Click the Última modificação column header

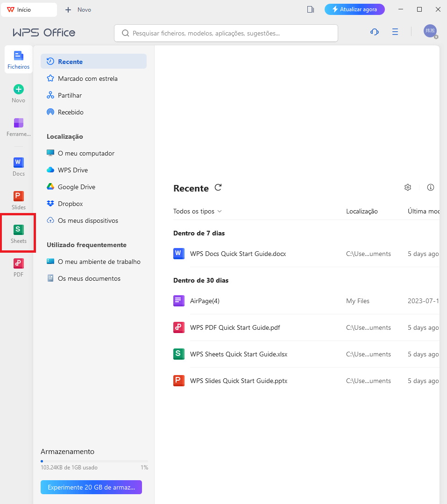pos(424,211)
